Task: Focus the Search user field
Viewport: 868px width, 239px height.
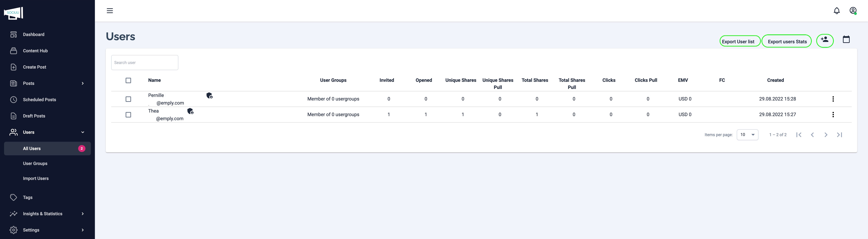Action: [x=145, y=63]
